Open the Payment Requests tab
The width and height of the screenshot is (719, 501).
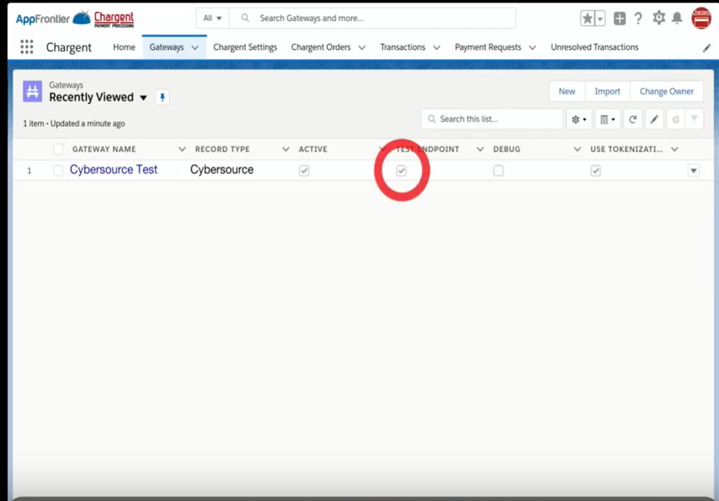[488, 47]
